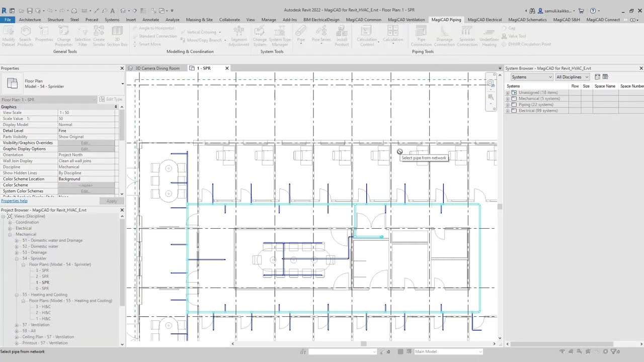Screen dimensions: 644x362
Task: Open the Search Products tool
Action: coord(25,36)
